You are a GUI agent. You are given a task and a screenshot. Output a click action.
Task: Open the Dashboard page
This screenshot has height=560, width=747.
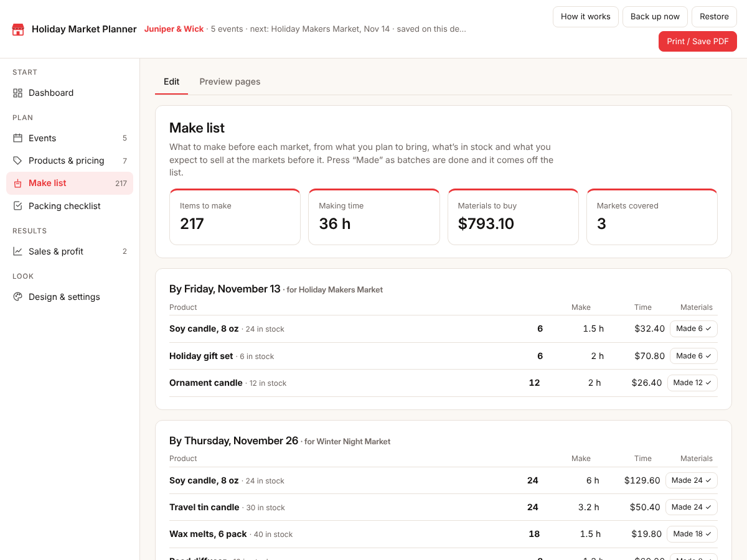pyautogui.click(x=70, y=93)
